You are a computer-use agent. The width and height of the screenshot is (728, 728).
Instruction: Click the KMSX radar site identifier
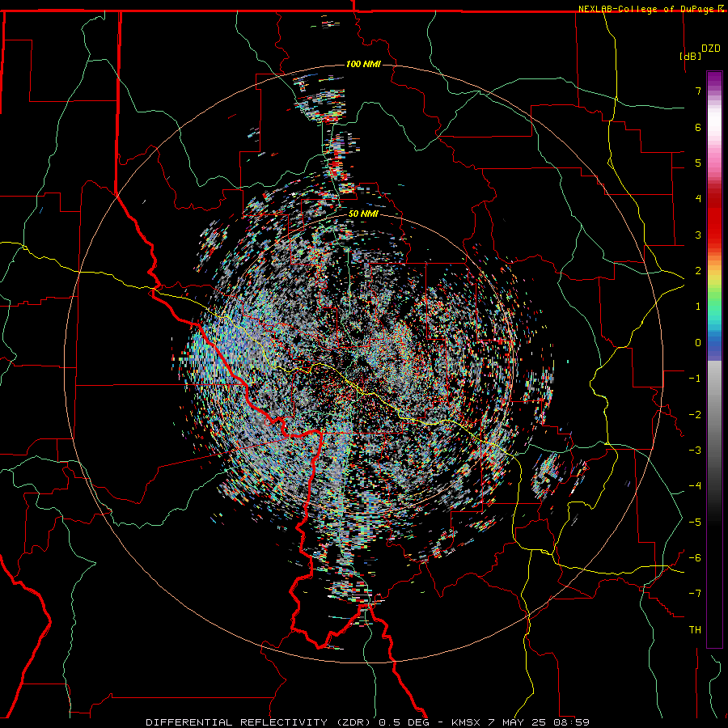coord(466,722)
